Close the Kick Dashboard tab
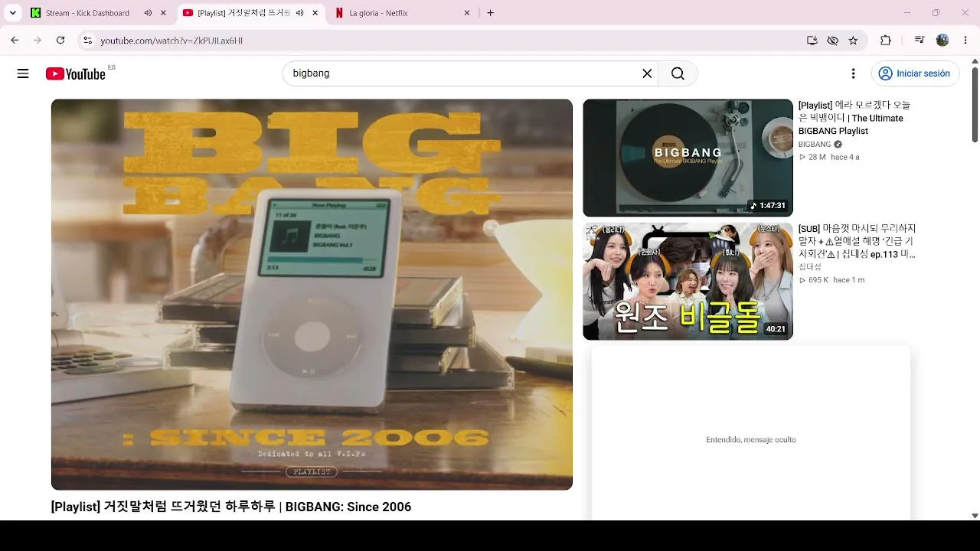The height and width of the screenshot is (551, 980). pyautogui.click(x=163, y=13)
